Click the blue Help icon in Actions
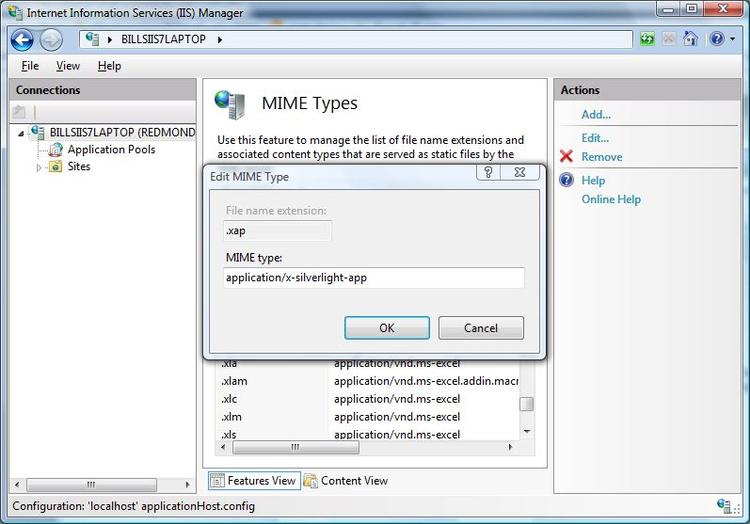Screen dimensions: 750x524 (x=566, y=180)
